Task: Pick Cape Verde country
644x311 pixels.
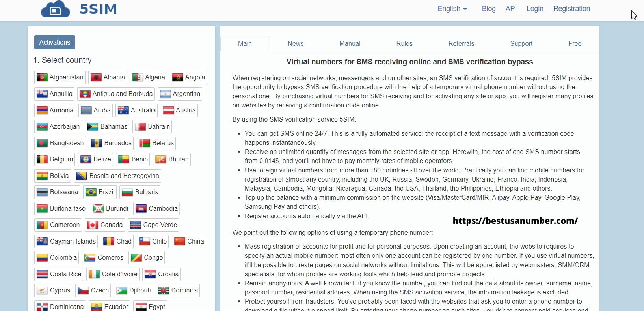Action: point(153,225)
